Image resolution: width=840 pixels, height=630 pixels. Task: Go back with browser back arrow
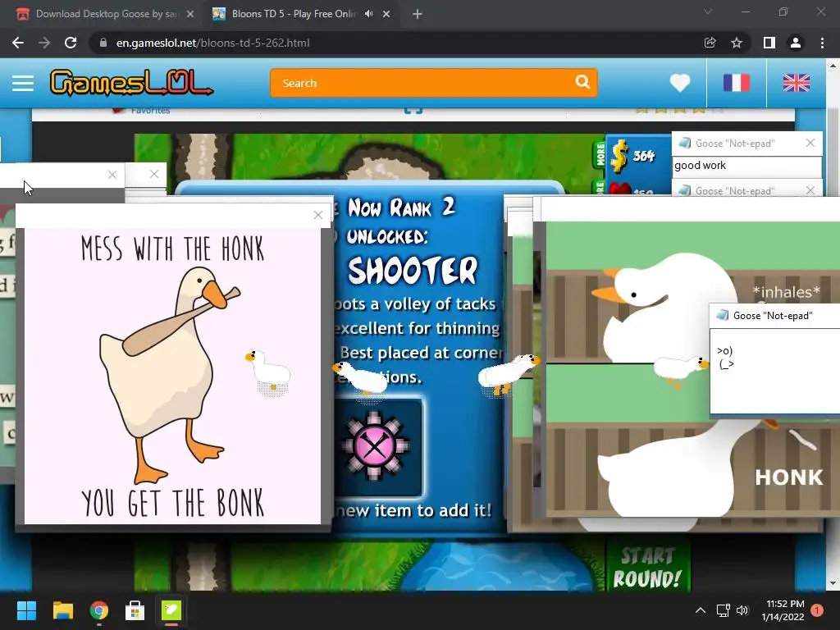tap(18, 43)
